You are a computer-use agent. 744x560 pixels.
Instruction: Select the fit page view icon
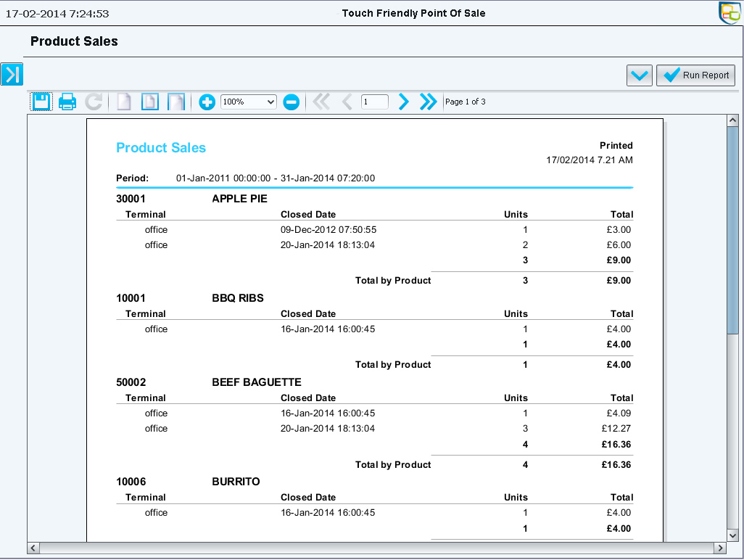149,102
